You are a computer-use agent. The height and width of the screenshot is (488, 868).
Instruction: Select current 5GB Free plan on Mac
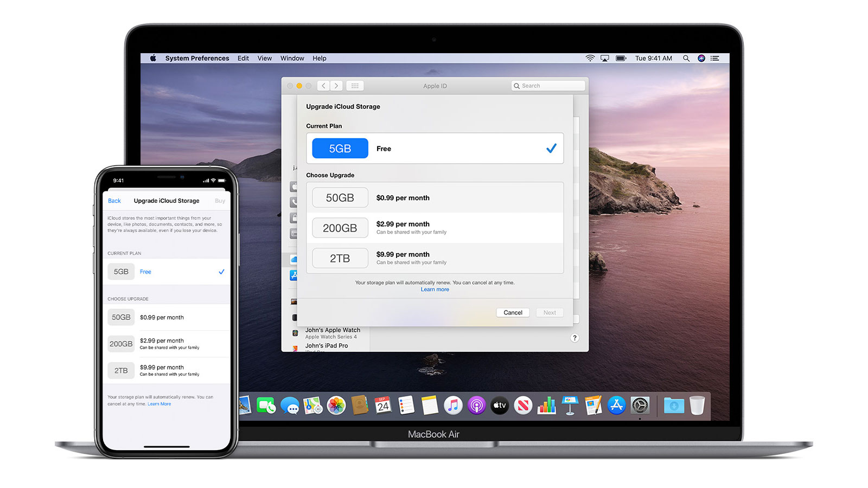435,148
